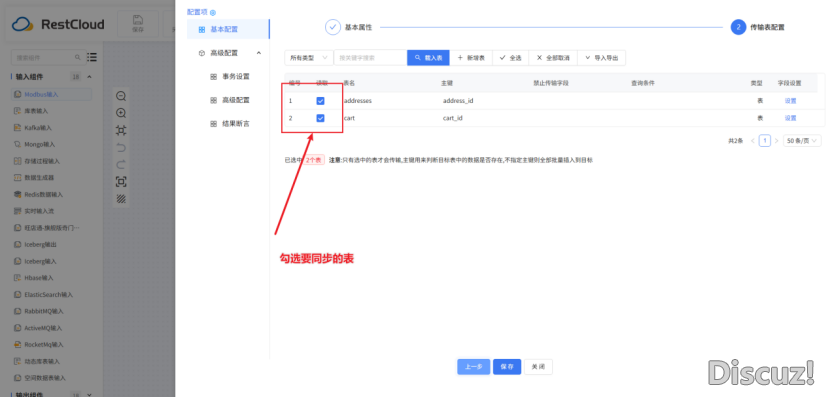Screen dimensions: 831x397
Task: Click the Modbus输入 component icon
Action: click(x=17, y=94)
